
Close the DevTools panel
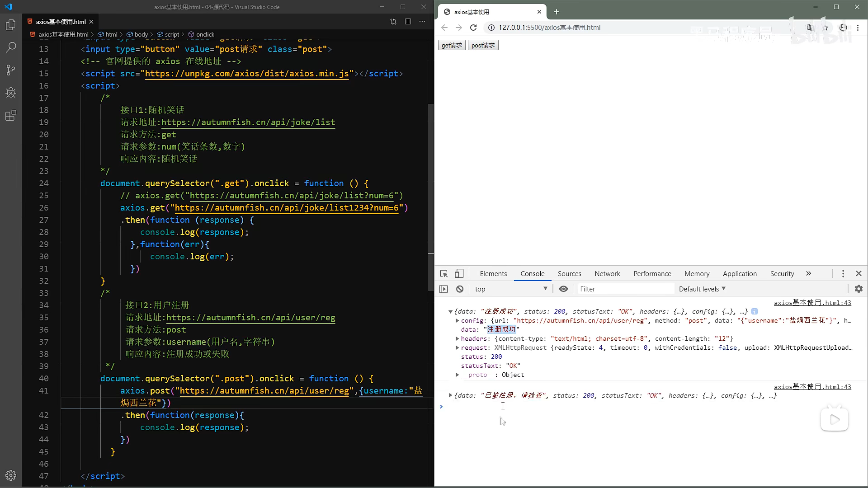point(859,274)
